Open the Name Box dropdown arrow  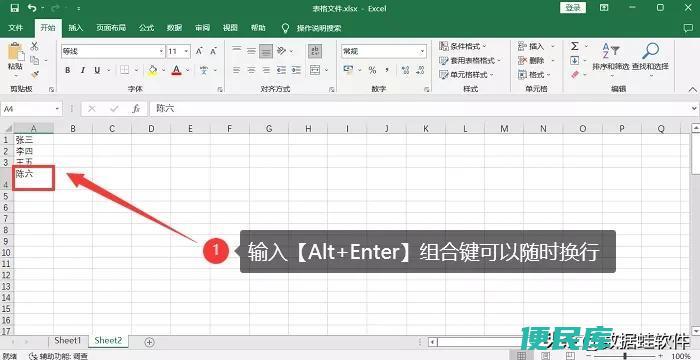coord(57,109)
